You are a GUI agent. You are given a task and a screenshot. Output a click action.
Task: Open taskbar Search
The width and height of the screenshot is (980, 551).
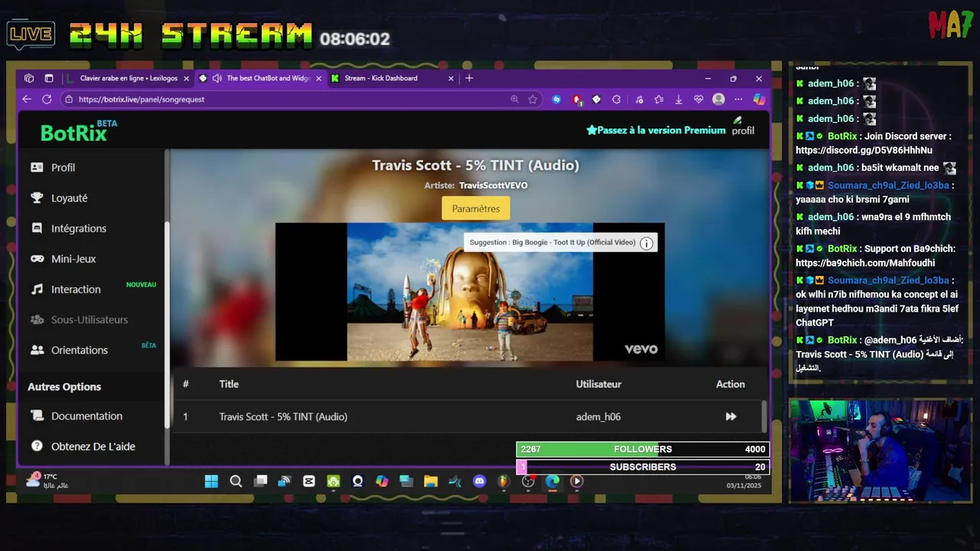click(236, 481)
